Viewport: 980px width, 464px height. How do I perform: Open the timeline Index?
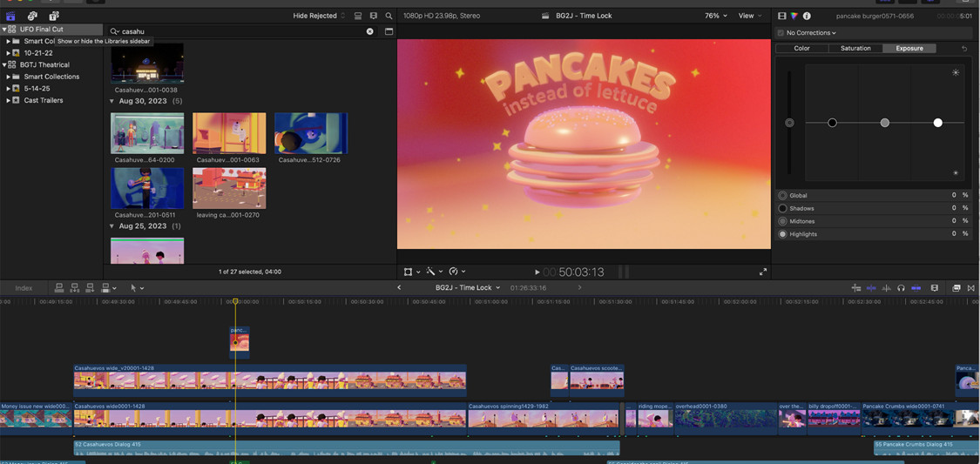tap(24, 288)
